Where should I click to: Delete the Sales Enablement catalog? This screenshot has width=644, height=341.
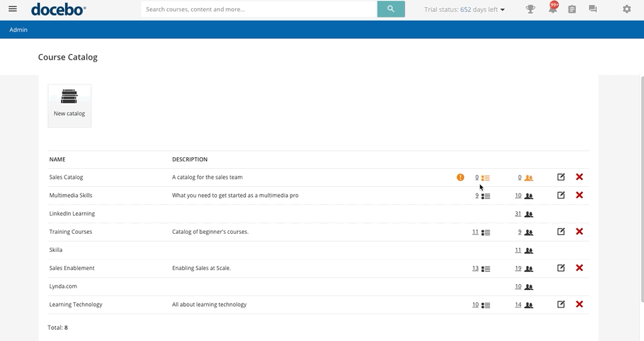click(580, 268)
